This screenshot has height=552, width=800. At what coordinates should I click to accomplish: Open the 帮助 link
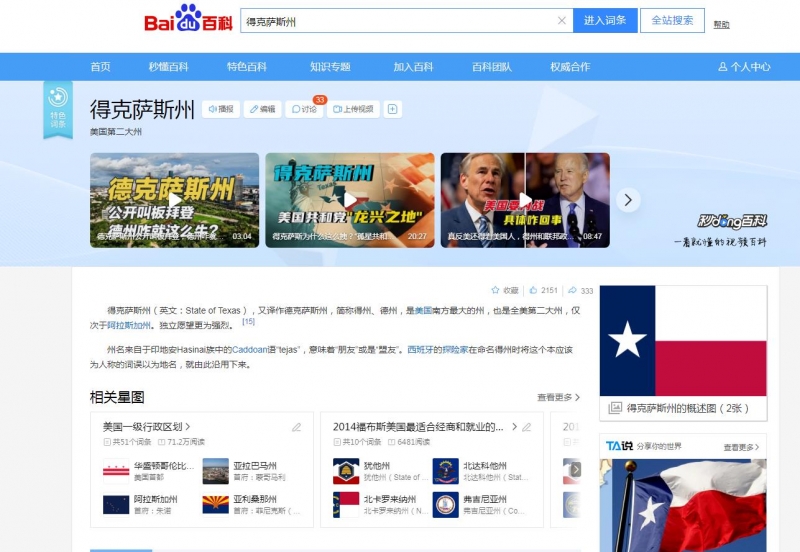721,24
